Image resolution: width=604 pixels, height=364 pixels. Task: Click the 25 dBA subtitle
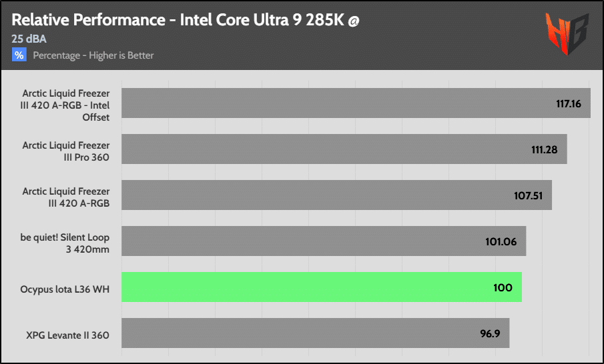(x=29, y=39)
